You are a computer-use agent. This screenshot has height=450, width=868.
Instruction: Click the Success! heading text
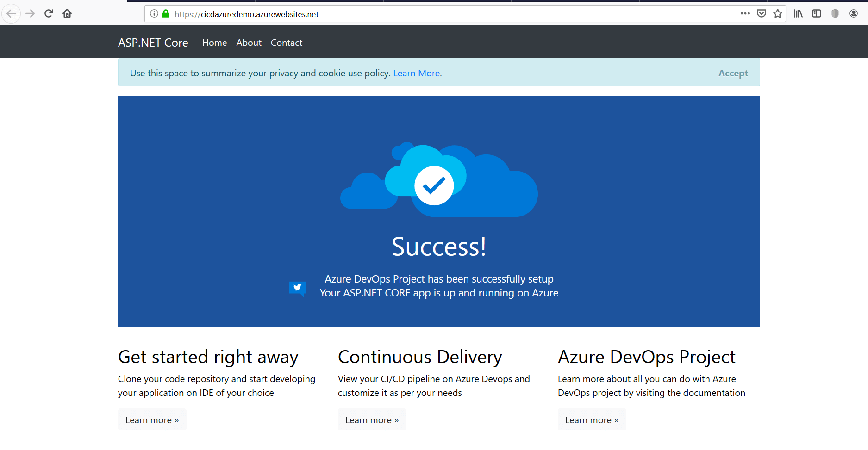(439, 247)
